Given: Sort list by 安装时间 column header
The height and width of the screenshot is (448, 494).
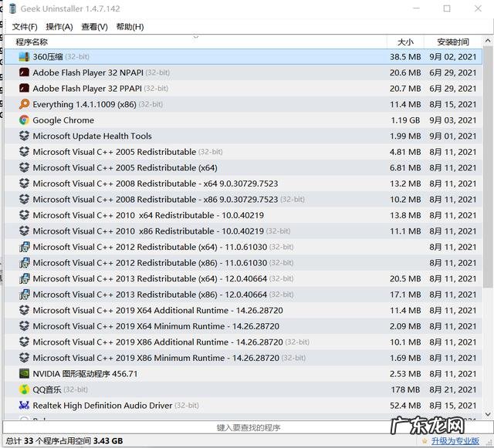Looking at the screenshot, I should pyautogui.click(x=452, y=42).
